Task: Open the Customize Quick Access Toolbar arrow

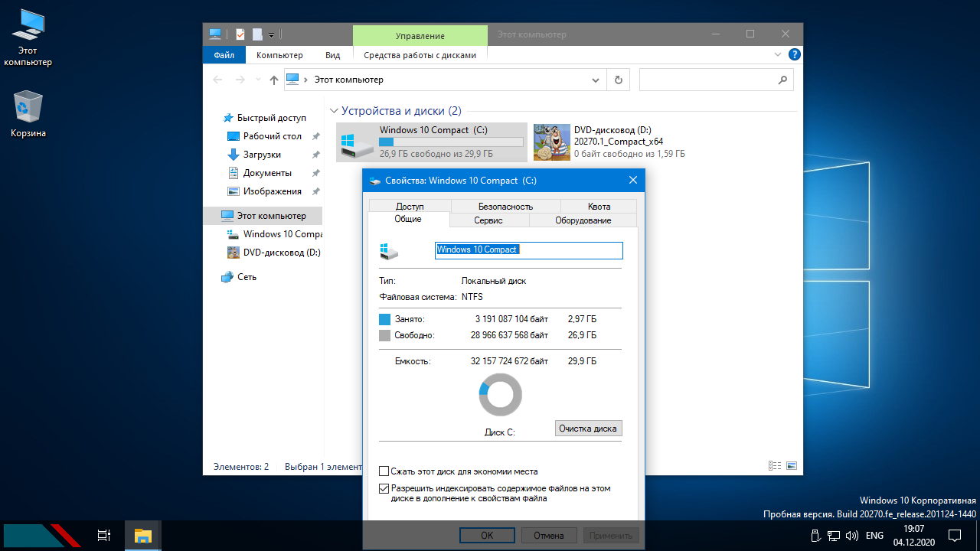Action: (x=272, y=34)
